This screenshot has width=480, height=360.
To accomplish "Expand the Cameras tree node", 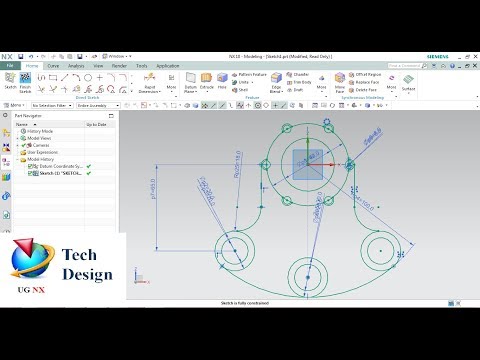I will click(18, 145).
